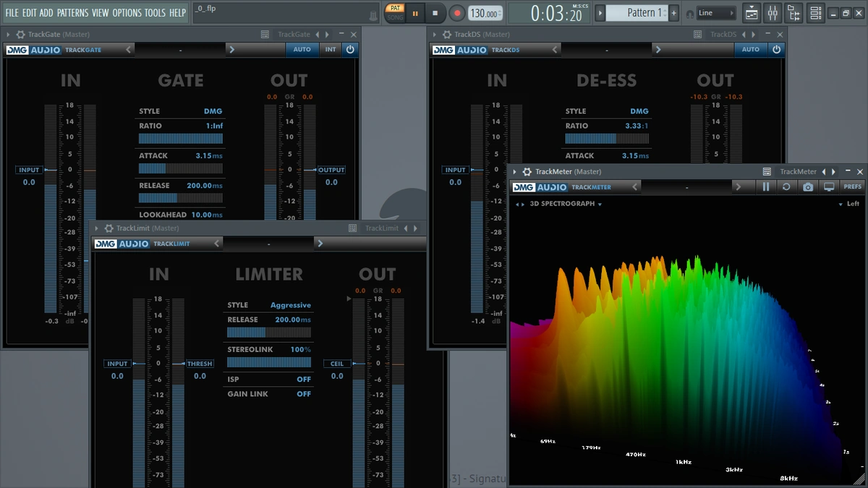Open the FILE menu
868x488 pixels.
[12, 13]
